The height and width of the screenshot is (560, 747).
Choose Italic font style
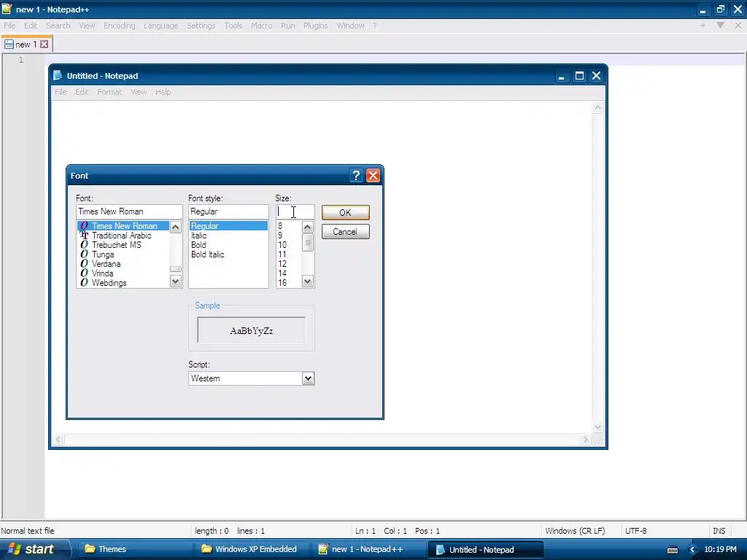(228, 236)
